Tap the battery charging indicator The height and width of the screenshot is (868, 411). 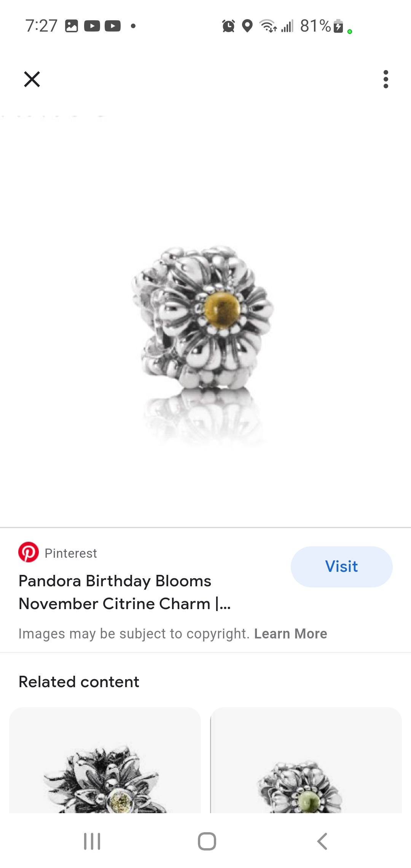point(338,26)
